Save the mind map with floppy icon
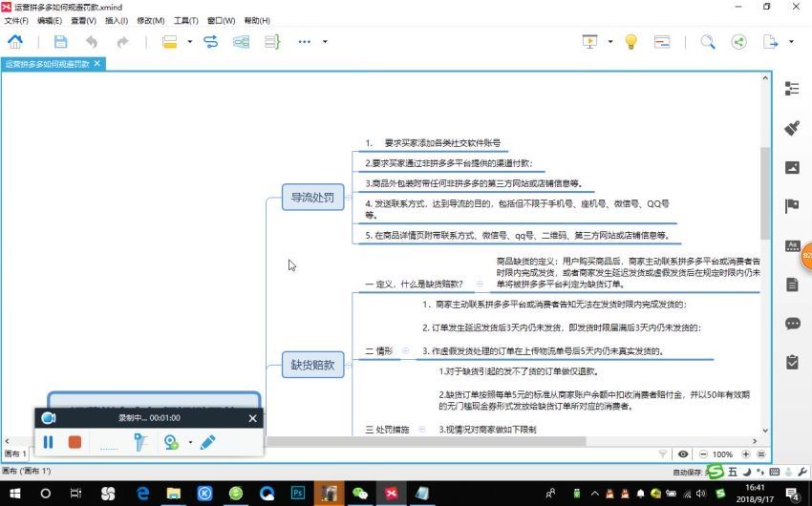The width and height of the screenshot is (812, 506). [x=60, y=41]
